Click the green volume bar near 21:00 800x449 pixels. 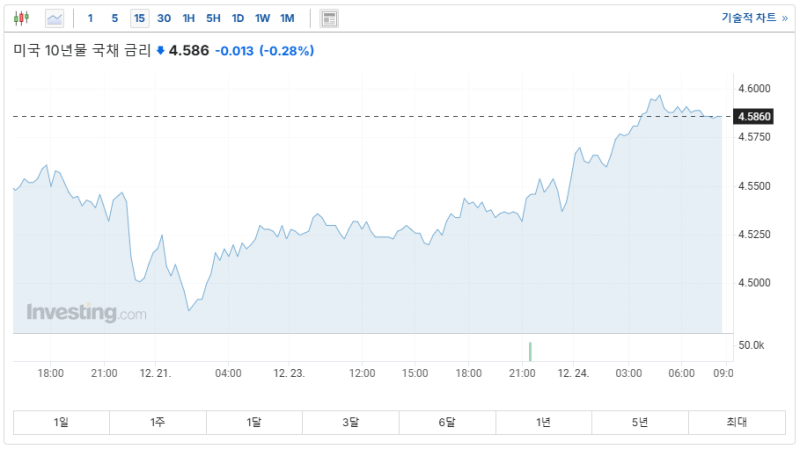click(530, 351)
